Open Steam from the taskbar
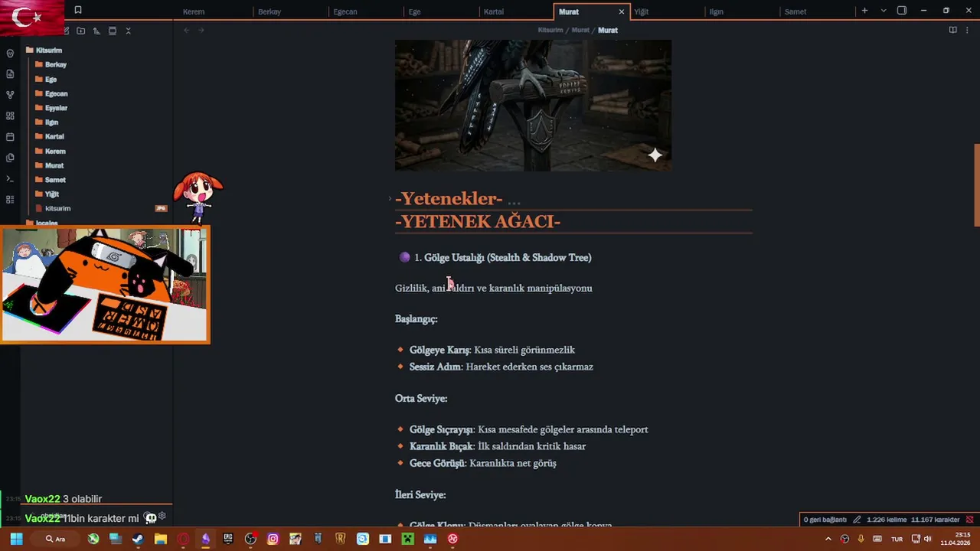Image resolution: width=980 pixels, height=551 pixels. tap(138, 539)
